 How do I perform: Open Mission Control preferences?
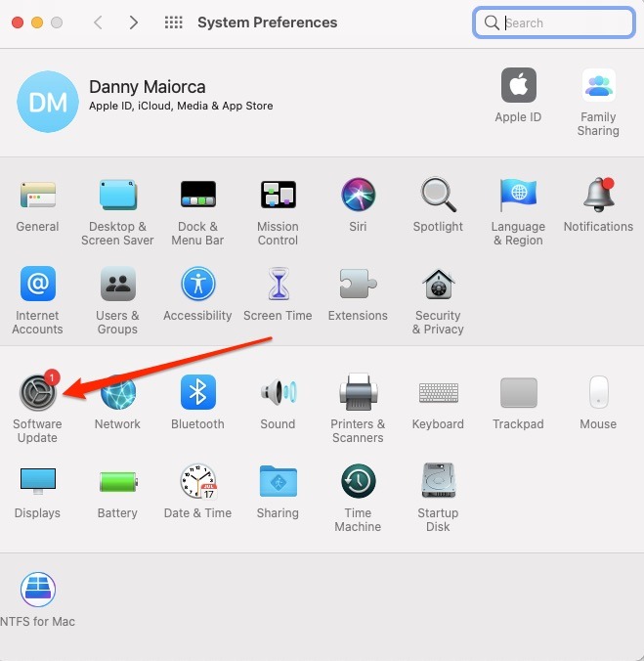[x=278, y=195]
